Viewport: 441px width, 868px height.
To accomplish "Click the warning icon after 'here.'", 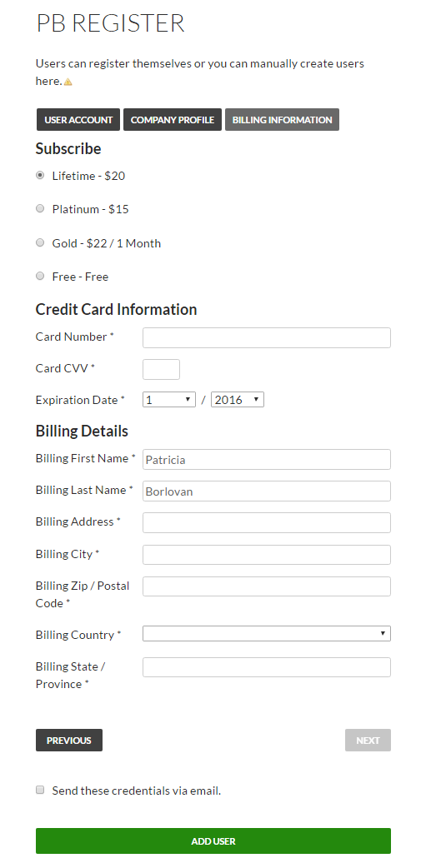I will (x=68, y=82).
